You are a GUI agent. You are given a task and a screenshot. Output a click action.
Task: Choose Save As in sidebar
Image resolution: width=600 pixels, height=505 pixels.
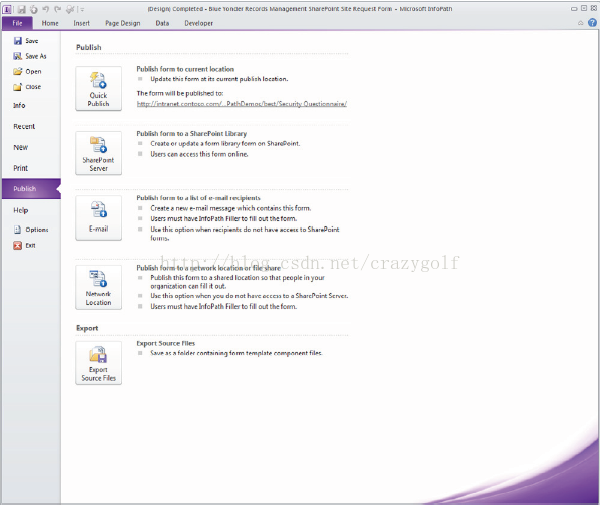click(x=29, y=56)
